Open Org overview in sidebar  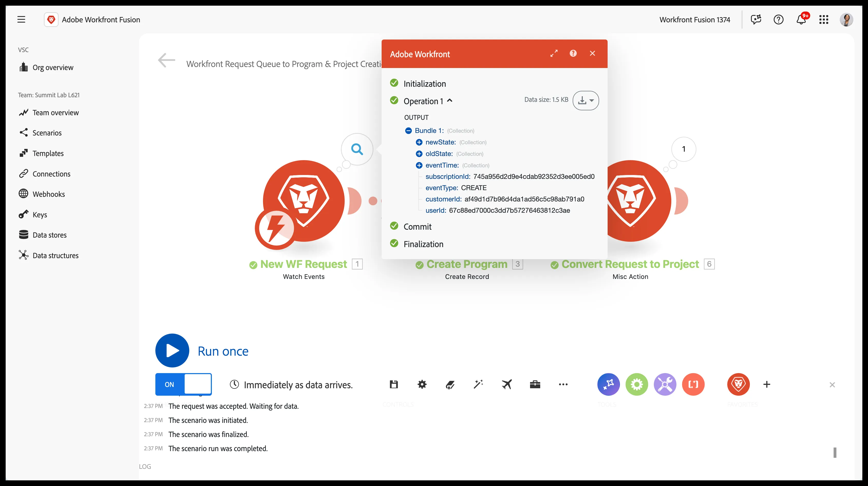[46, 67]
